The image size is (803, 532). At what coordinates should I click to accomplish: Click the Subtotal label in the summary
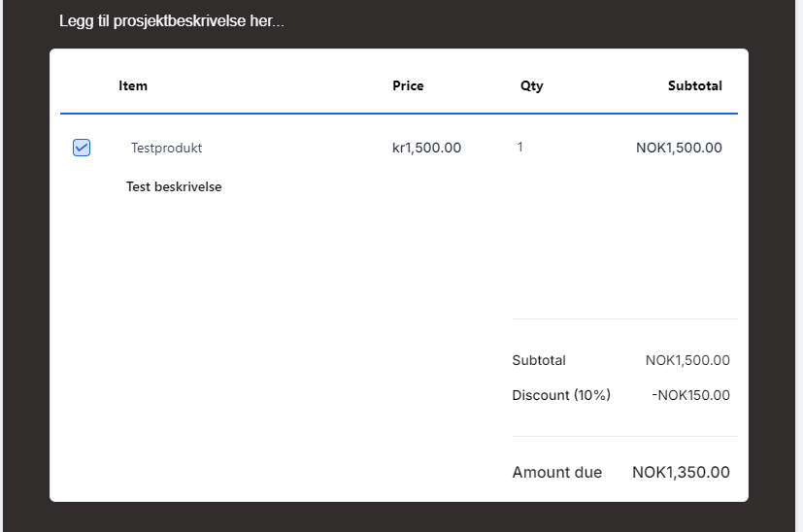click(x=539, y=360)
